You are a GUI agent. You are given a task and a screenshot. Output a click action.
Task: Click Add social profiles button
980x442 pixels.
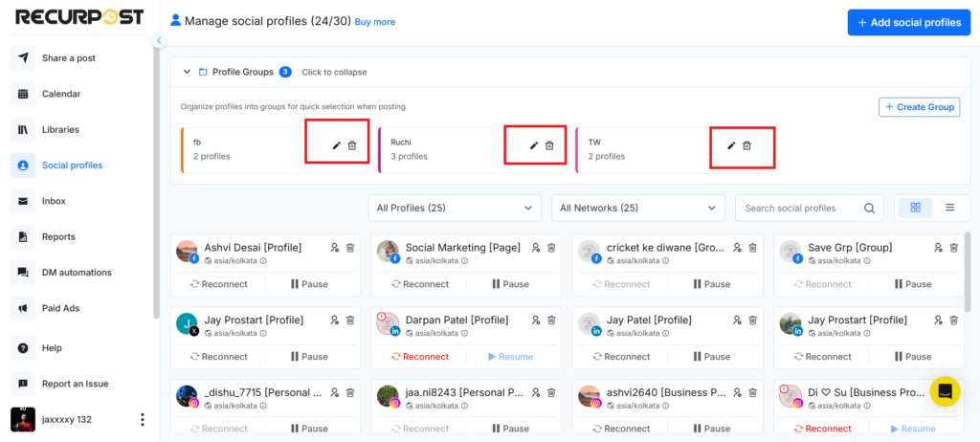pyautogui.click(x=909, y=23)
